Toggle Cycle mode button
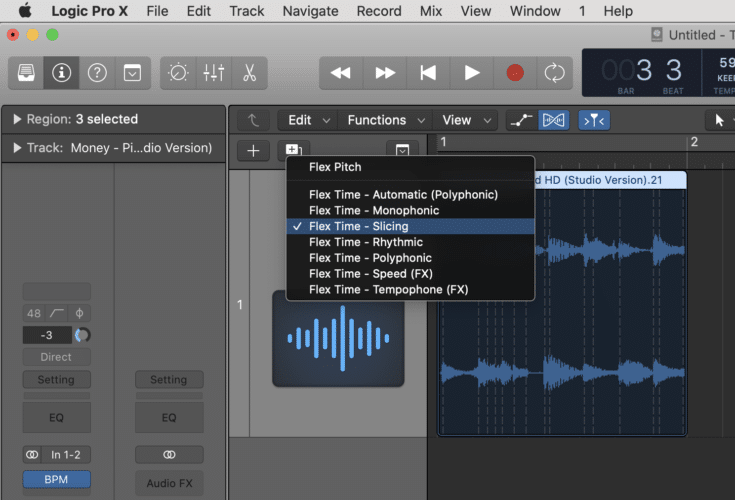Screen dimensions: 735x500 click(x=555, y=73)
